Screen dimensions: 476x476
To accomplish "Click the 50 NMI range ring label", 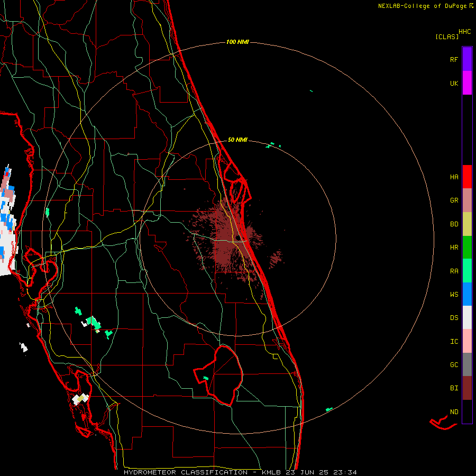I will tap(237, 140).
